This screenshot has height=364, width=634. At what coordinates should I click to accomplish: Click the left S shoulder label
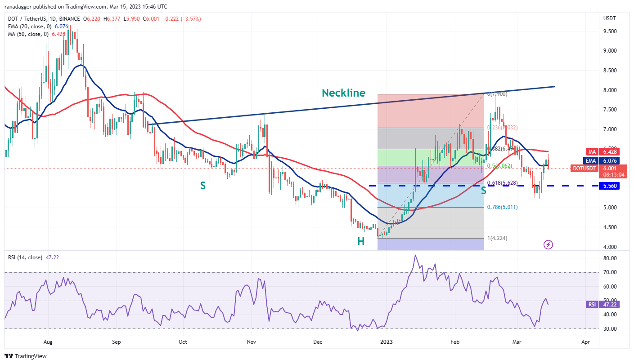[x=203, y=185]
